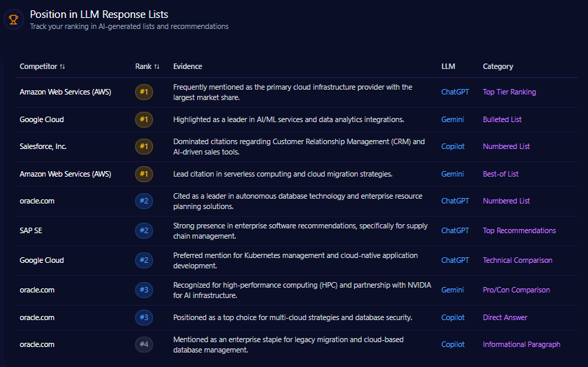588x367 pixels.
Task: Click the trophy icon beside the page title
Action: (14, 19)
